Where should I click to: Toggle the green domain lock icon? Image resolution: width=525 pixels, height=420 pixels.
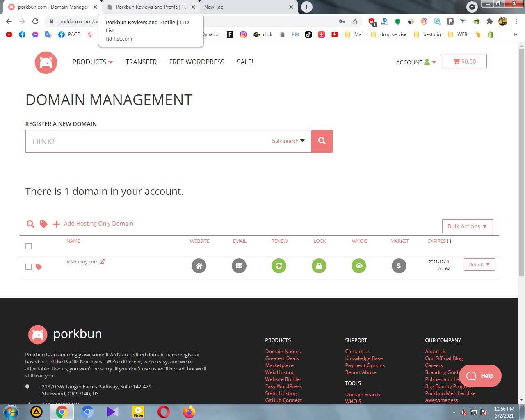(319, 266)
